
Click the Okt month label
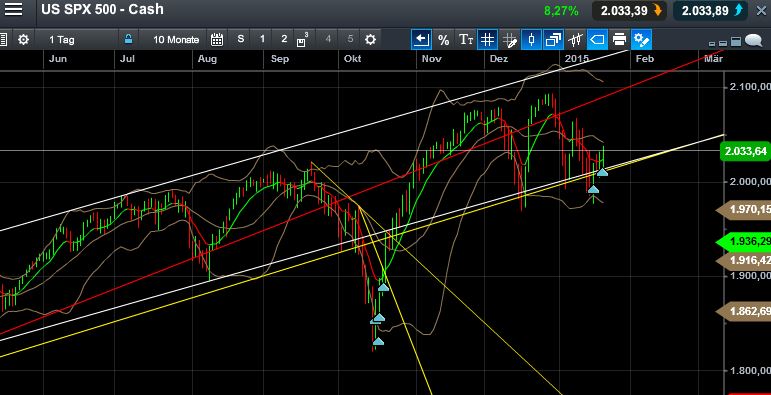pos(353,59)
